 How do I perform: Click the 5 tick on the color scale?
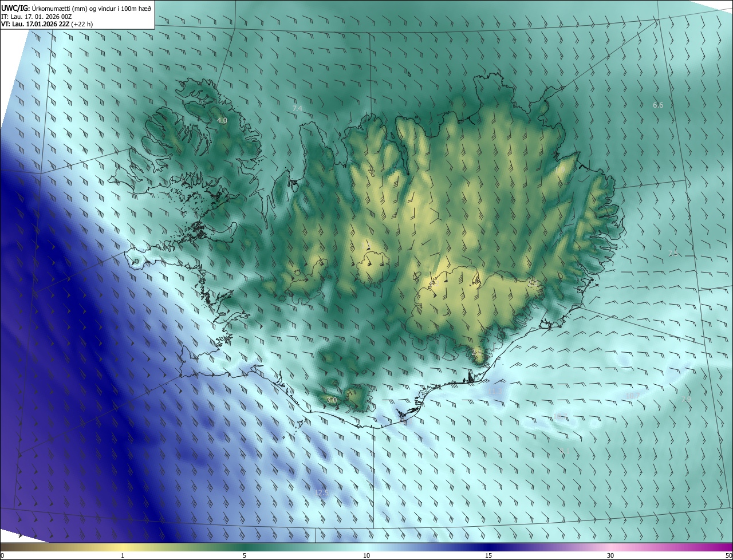[x=245, y=555]
